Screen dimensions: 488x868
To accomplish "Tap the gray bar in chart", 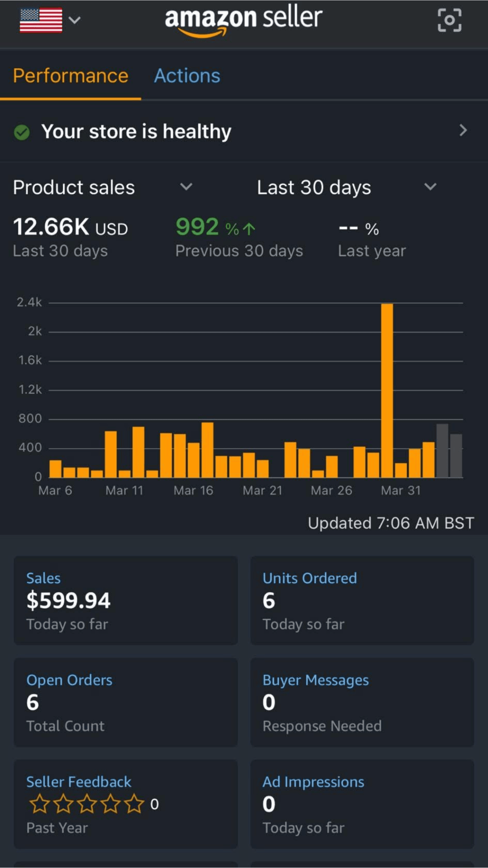I will tap(442, 451).
